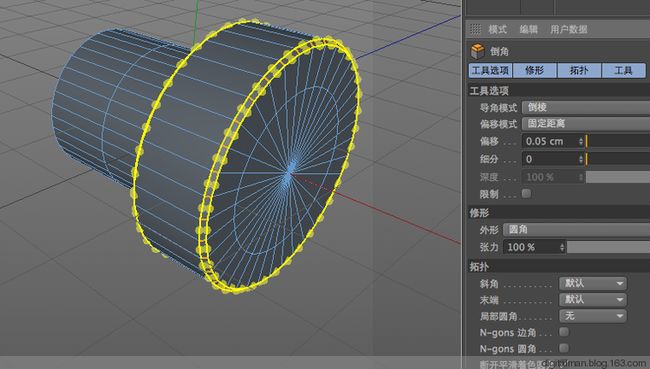Open the 末端 dropdown set to 默认
The height and width of the screenshot is (369, 650).
593,299
